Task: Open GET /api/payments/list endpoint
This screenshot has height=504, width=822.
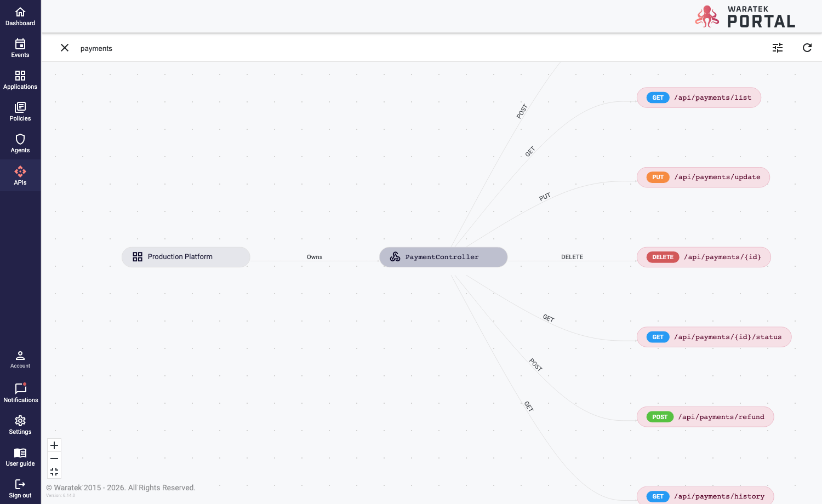Action: tap(699, 98)
